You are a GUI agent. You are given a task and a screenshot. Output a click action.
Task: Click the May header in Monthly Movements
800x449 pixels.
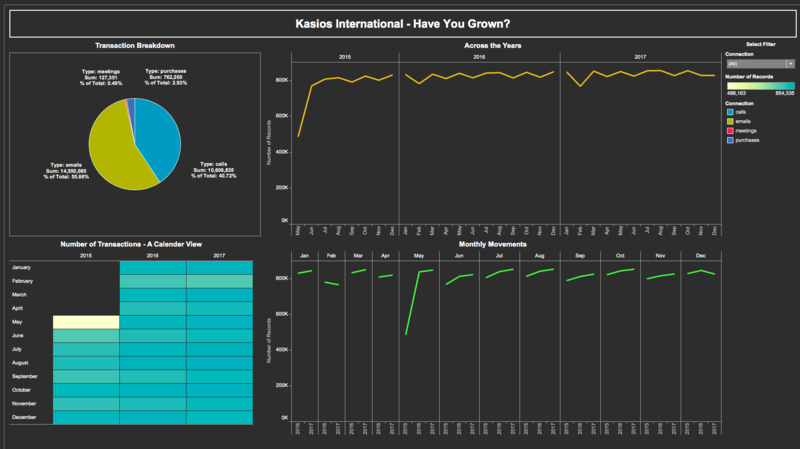pyautogui.click(x=419, y=256)
